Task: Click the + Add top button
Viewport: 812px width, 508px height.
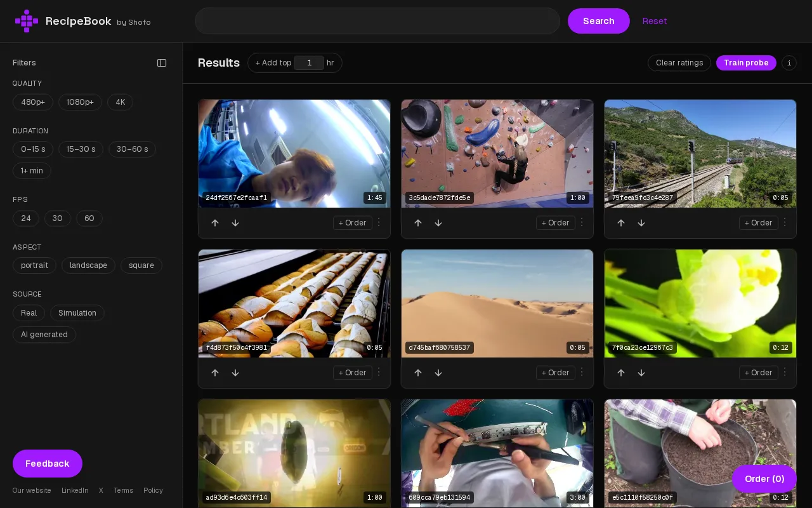Action: pyautogui.click(x=273, y=63)
